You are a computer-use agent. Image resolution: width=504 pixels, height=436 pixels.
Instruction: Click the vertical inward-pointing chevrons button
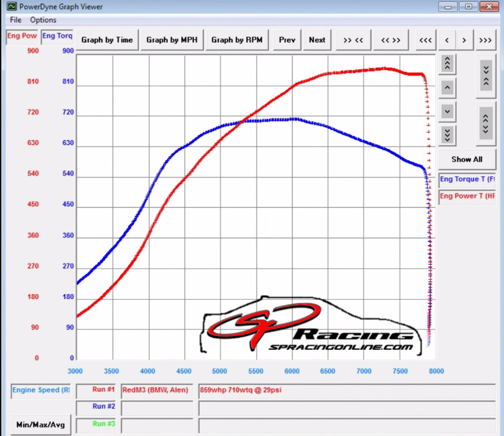[x=486, y=76]
